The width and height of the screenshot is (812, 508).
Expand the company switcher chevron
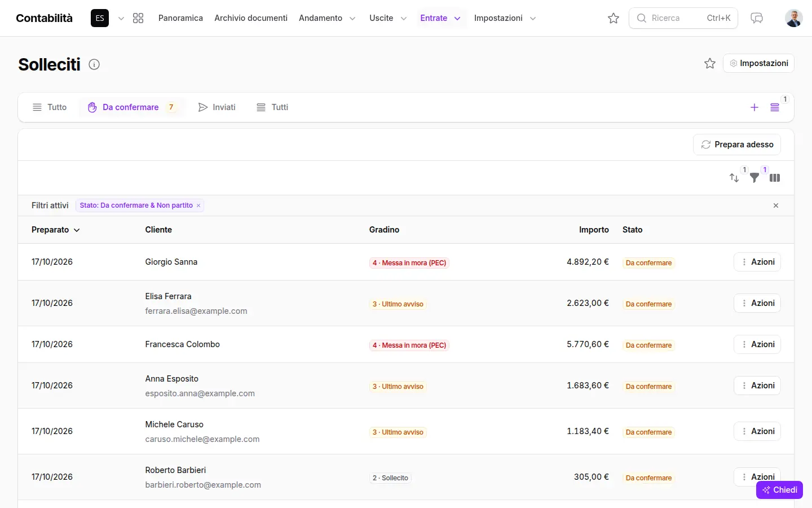[x=121, y=18]
